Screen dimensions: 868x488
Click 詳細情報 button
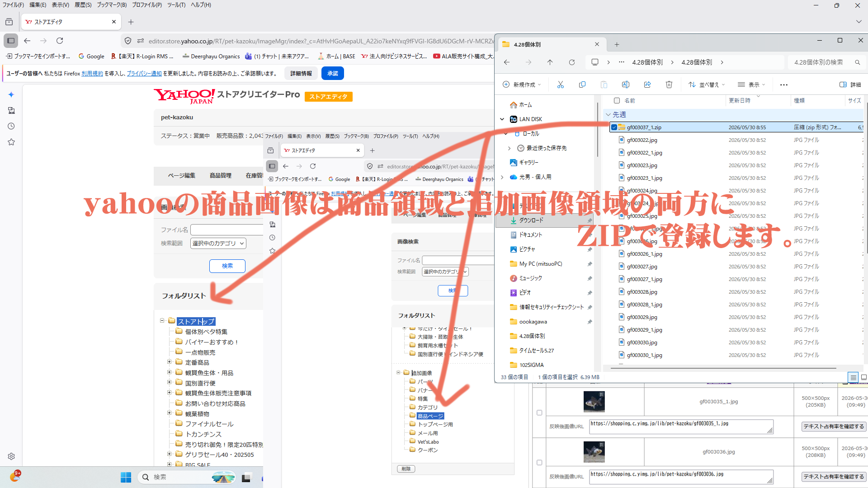pyautogui.click(x=301, y=73)
